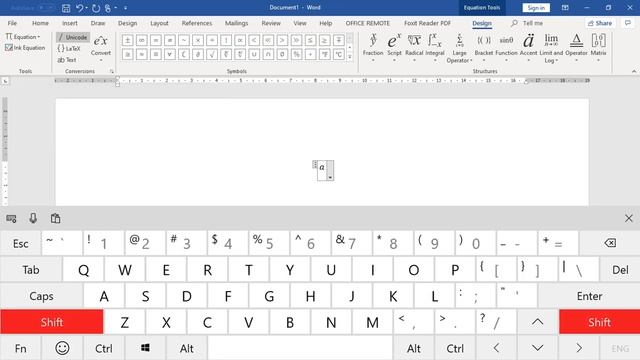Switch to the Mailings tab
The image size is (640, 360).
(236, 23)
